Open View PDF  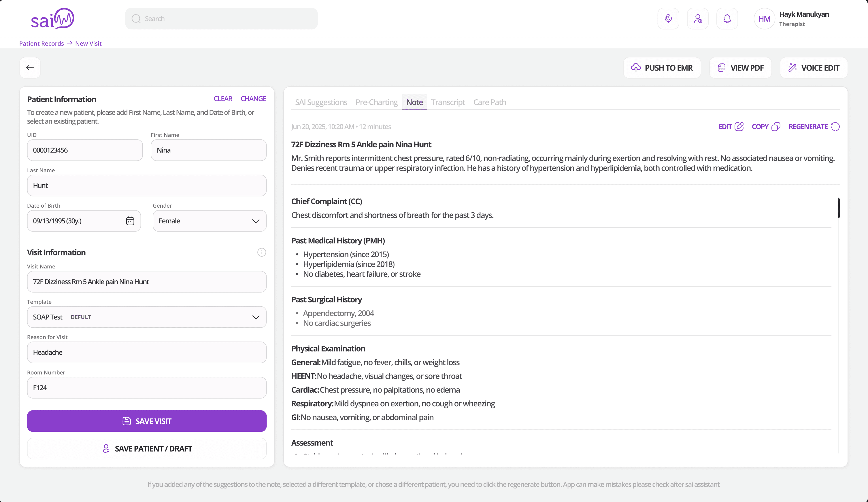pyautogui.click(x=741, y=68)
